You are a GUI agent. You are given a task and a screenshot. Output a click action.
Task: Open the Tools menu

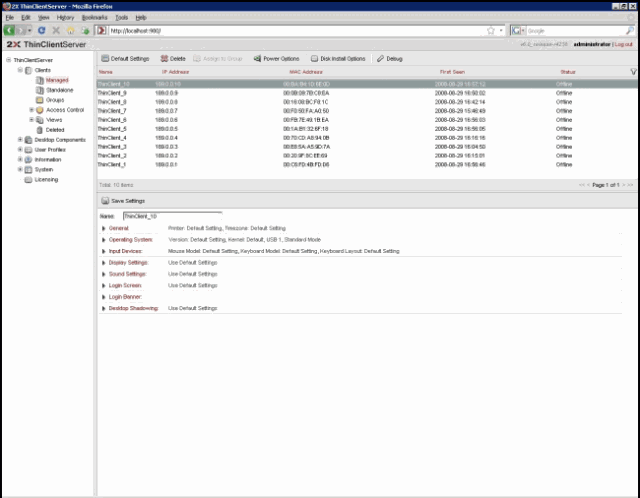pyautogui.click(x=122, y=18)
